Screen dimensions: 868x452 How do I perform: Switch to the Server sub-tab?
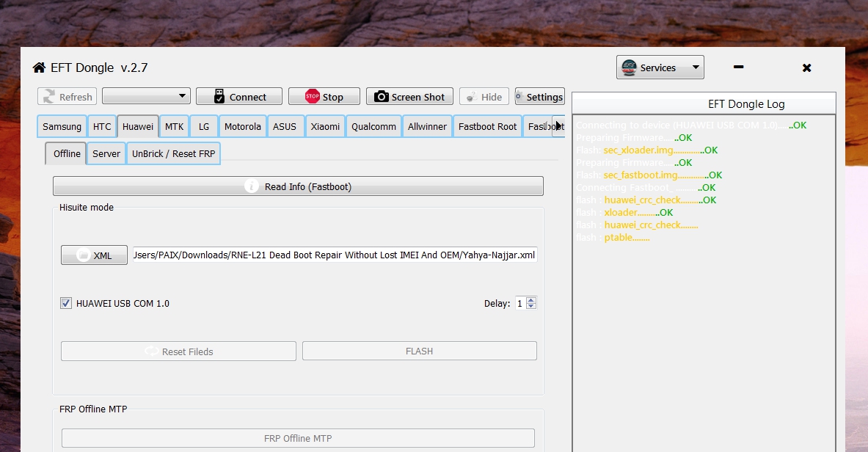coord(106,153)
